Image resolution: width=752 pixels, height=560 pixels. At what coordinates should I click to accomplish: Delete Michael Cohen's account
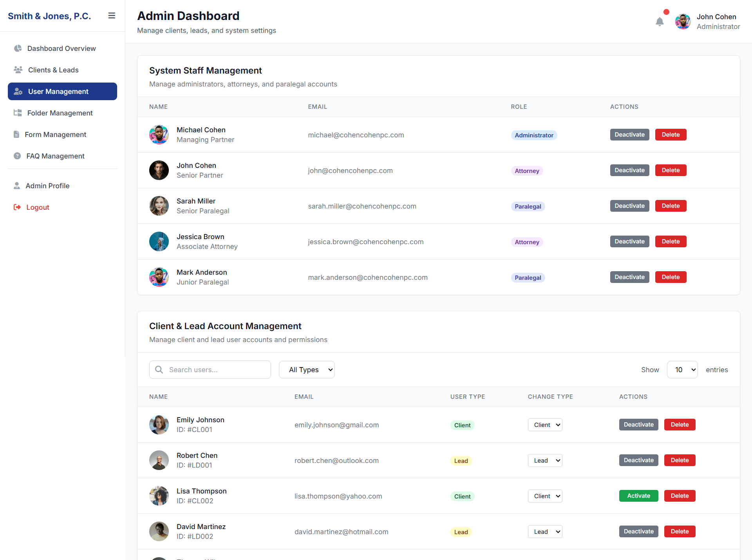click(x=671, y=135)
